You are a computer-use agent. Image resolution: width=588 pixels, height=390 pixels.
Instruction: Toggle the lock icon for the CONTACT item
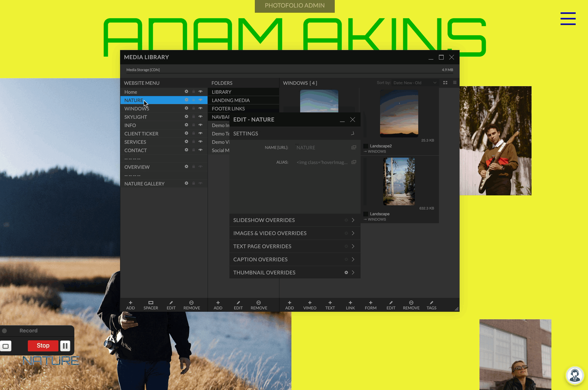(193, 150)
